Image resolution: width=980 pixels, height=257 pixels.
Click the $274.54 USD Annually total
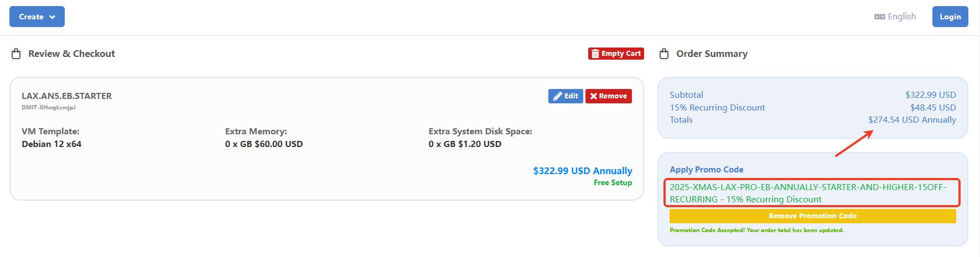(912, 119)
